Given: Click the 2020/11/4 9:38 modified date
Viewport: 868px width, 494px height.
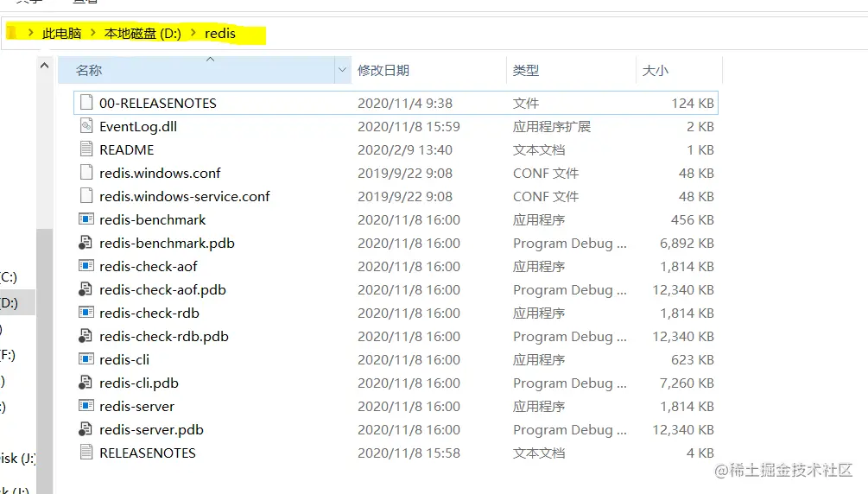Looking at the screenshot, I should (x=405, y=103).
